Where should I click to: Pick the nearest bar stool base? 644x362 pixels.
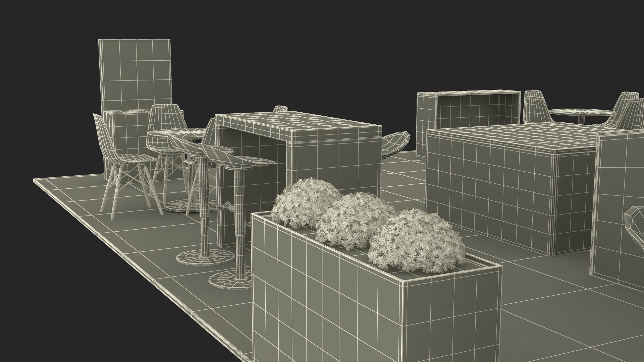coord(230,280)
